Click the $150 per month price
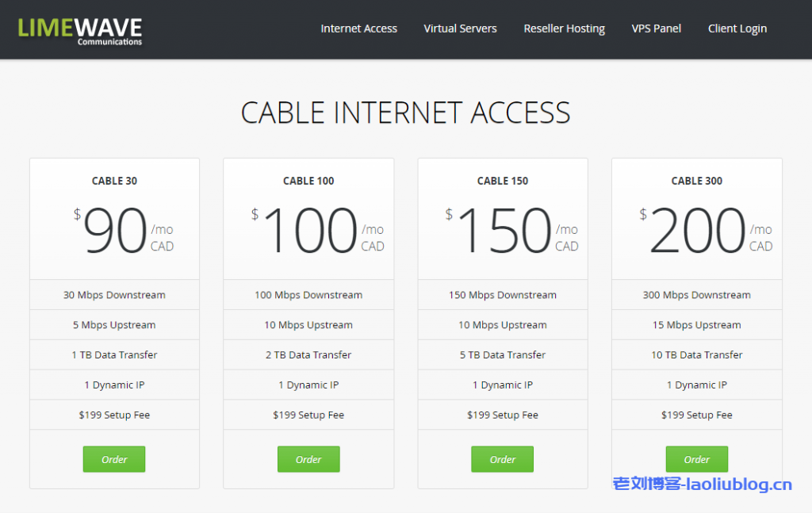The image size is (812, 513). [x=504, y=231]
